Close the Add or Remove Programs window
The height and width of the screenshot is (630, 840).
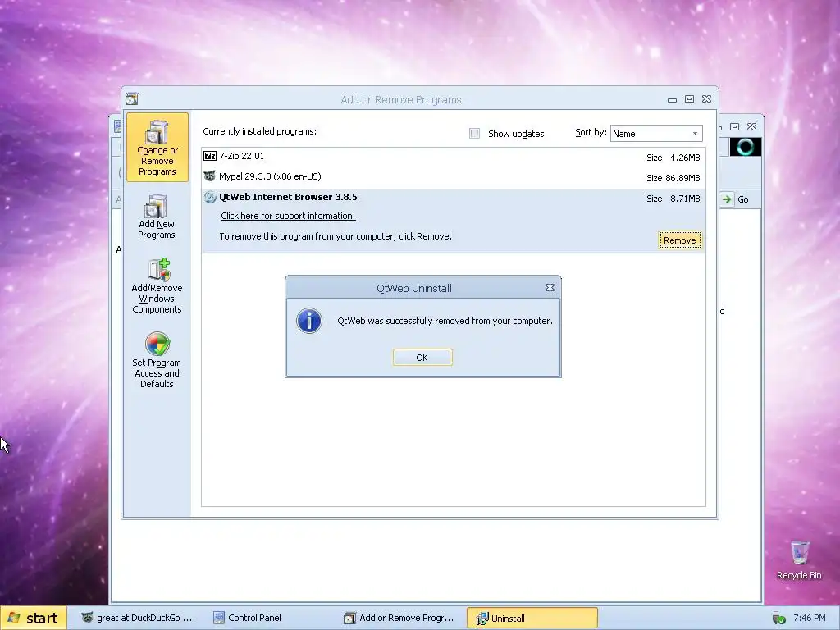point(706,99)
